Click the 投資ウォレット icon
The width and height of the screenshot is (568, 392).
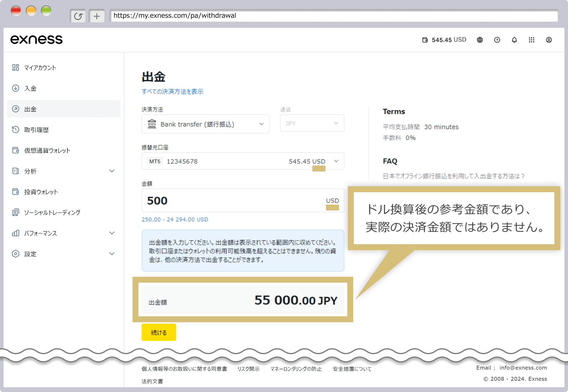[16, 192]
